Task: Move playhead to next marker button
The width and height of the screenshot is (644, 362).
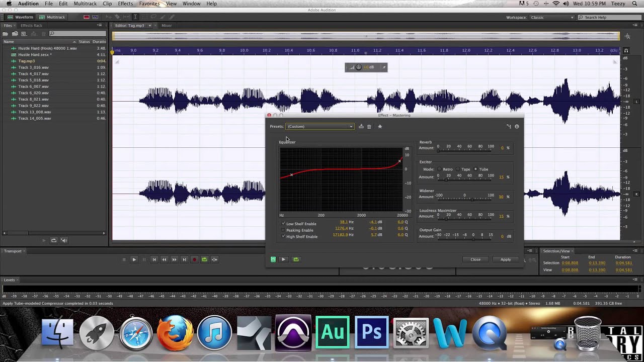Action: (x=184, y=259)
